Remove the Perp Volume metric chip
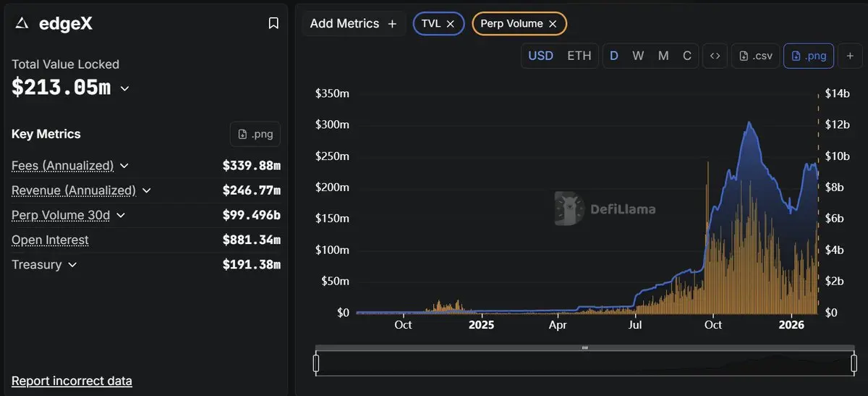The width and height of the screenshot is (868, 396). point(553,24)
